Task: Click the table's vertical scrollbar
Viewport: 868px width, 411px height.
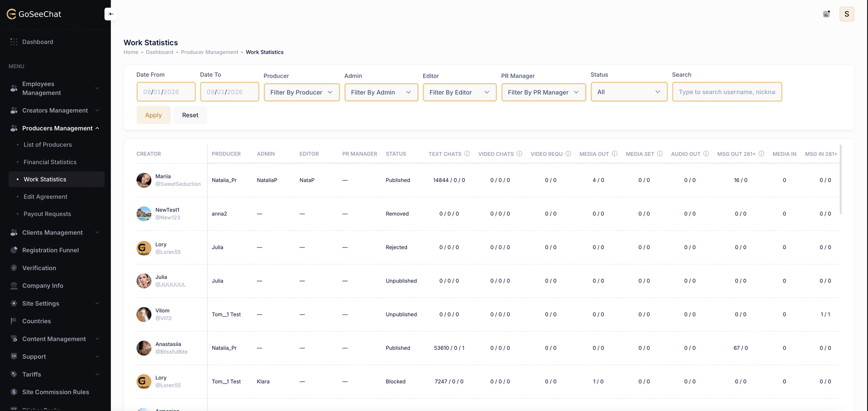Action: click(x=841, y=180)
